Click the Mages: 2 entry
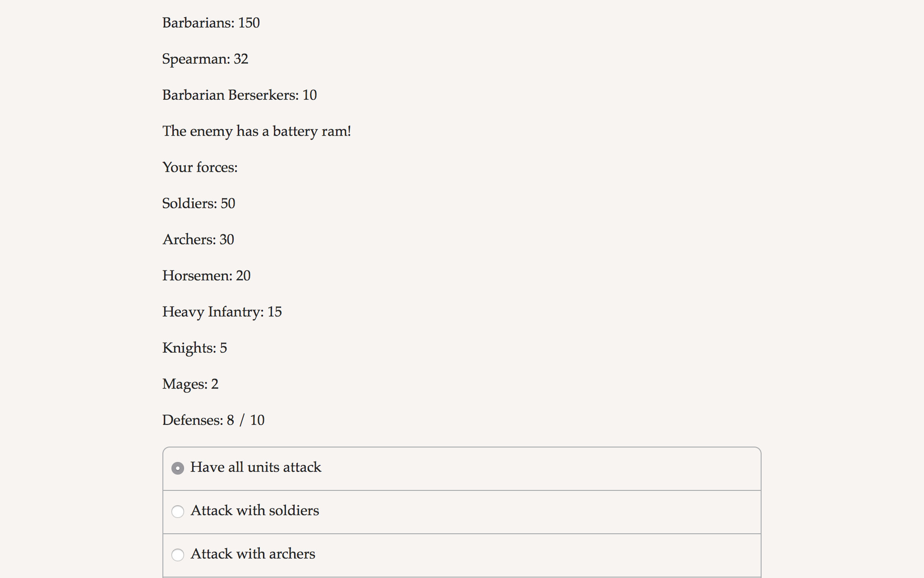 [190, 384]
